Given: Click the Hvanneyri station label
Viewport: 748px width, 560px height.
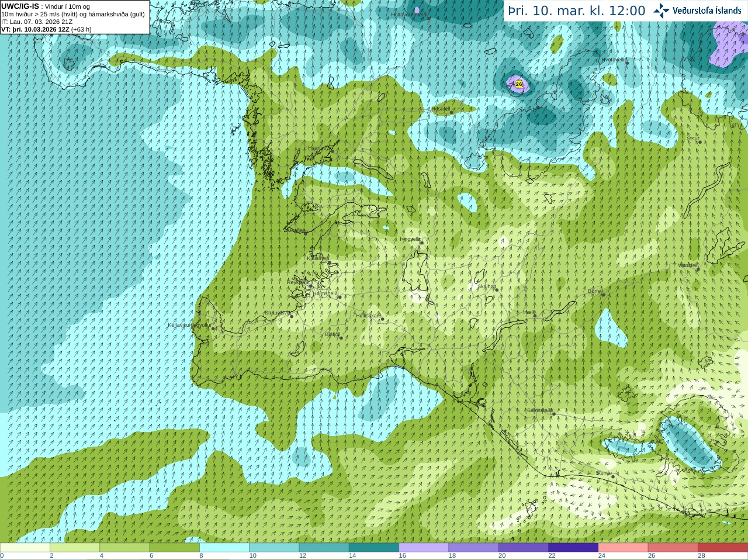Looking at the screenshot, I should [319, 148].
